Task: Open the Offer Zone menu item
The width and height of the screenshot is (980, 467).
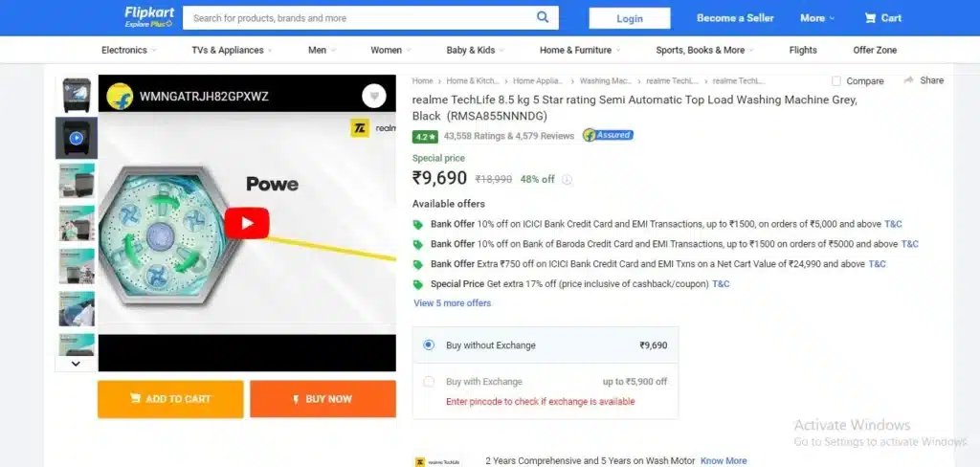Action: pos(875,50)
